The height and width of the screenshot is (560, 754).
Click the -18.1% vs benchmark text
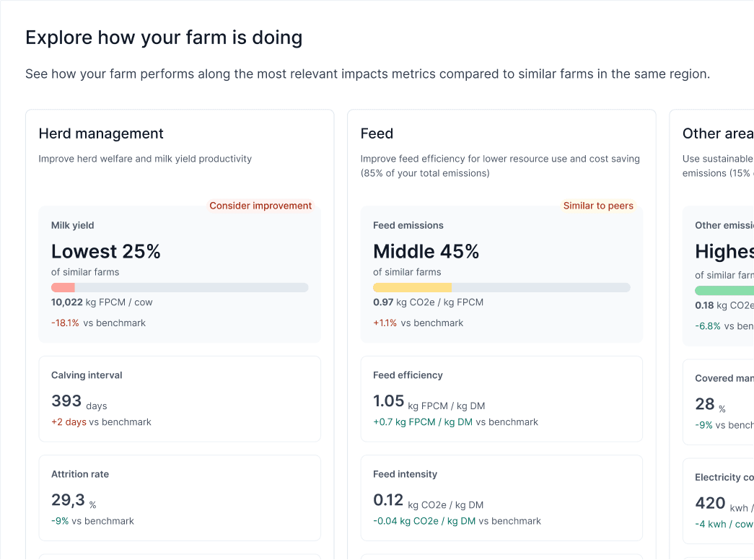[98, 323]
